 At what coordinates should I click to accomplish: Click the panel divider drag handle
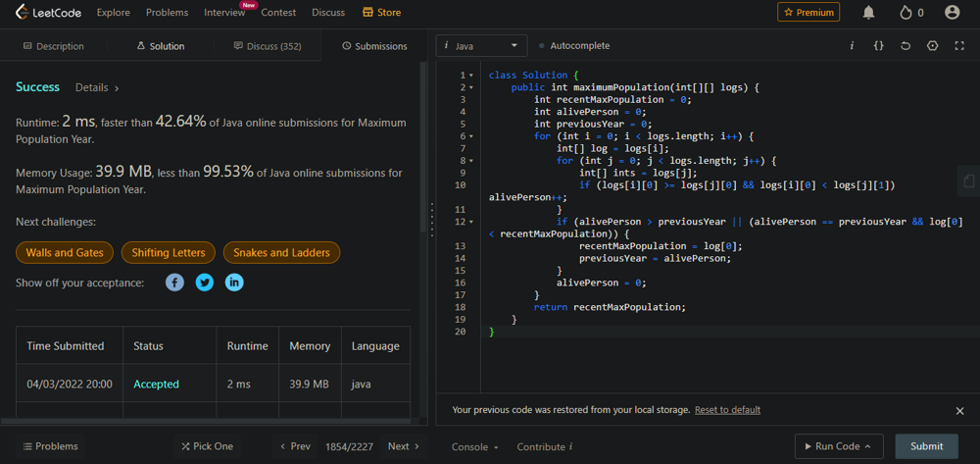[432, 218]
